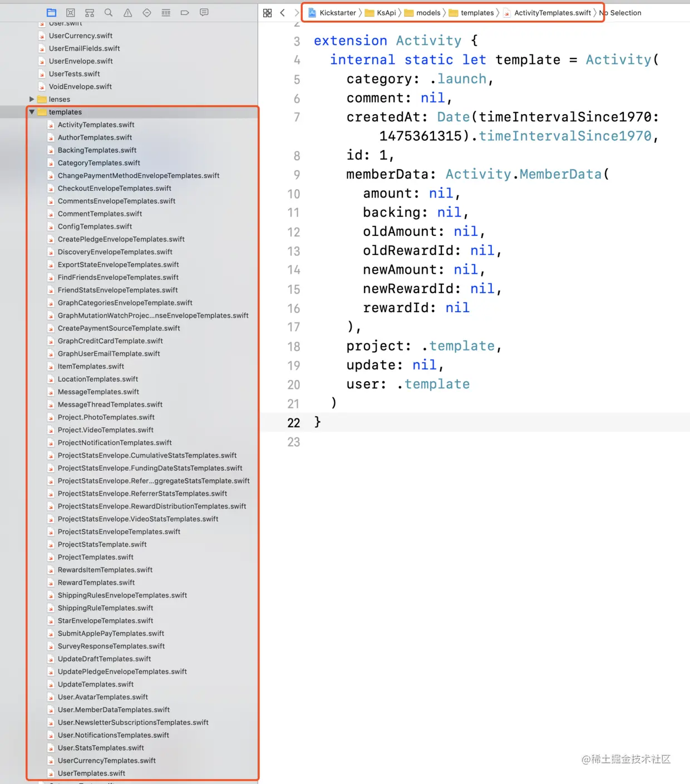
Task: Open ConfigTemplates.swift file
Action: (x=95, y=226)
